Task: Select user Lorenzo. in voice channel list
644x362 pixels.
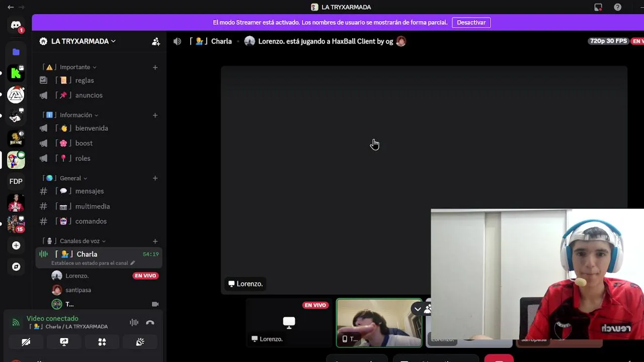Action: click(77, 276)
